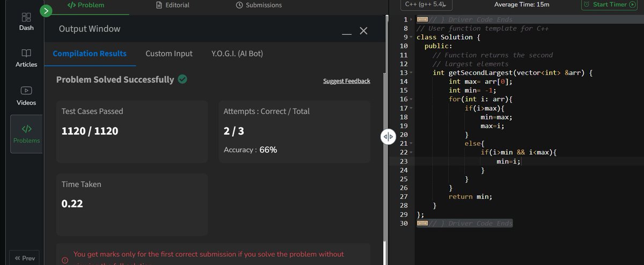Click the panel split resize handle
644x265 pixels.
pyautogui.click(x=388, y=137)
